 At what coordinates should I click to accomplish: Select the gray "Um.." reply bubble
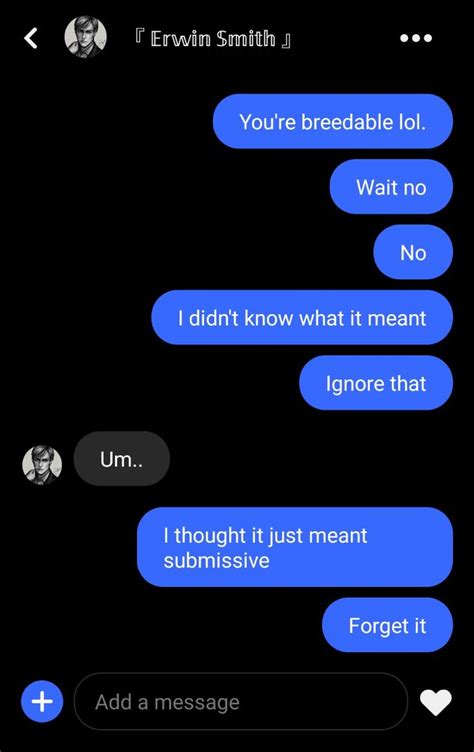(121, 458)
